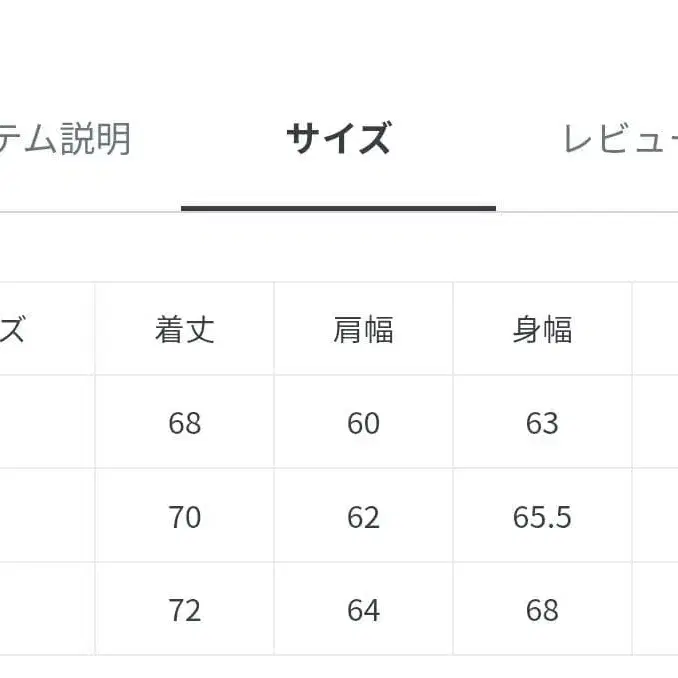Click the underline indicator beneath サイズ tab
678x678 pixels.
point(338,208)
